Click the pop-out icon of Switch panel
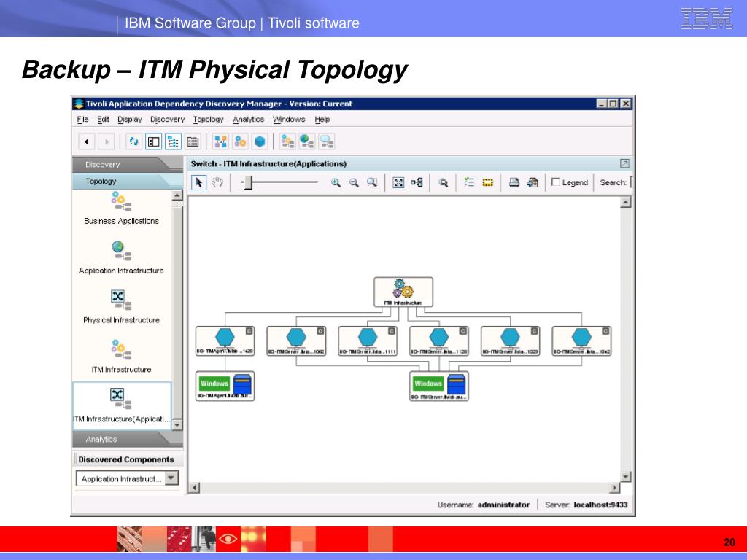The width and height of the screenshot is (747, 560). [624, 163]
